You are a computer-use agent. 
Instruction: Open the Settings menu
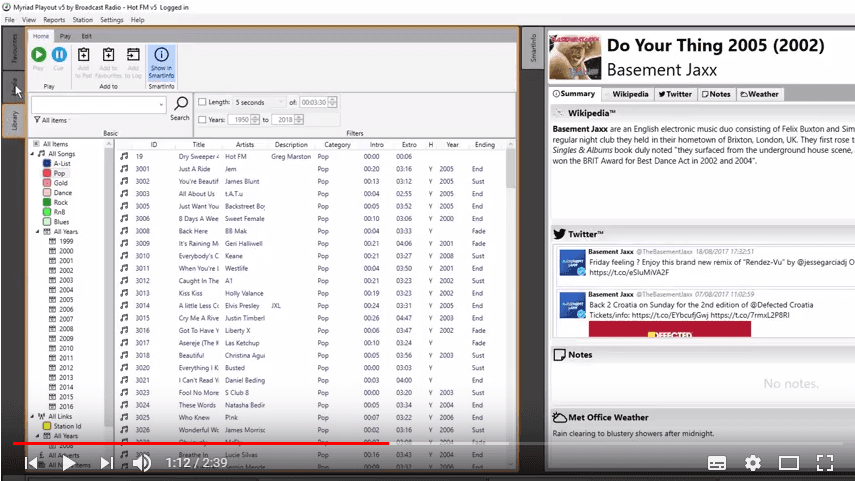click(112, 20)
